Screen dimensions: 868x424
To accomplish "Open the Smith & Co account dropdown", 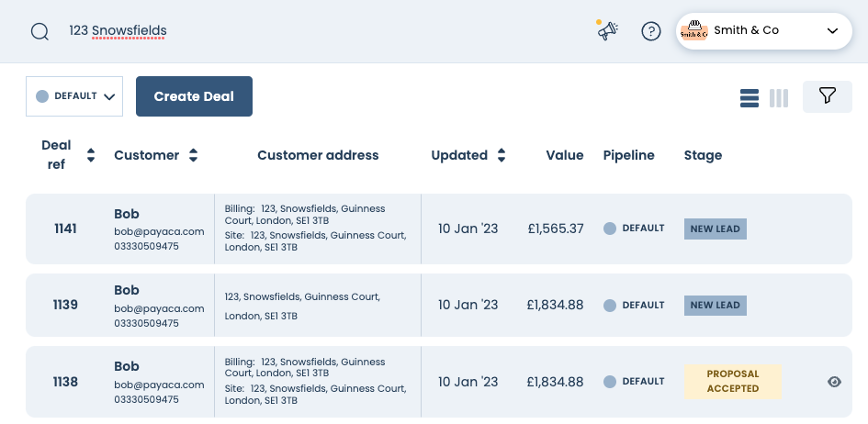I will 831,31.
